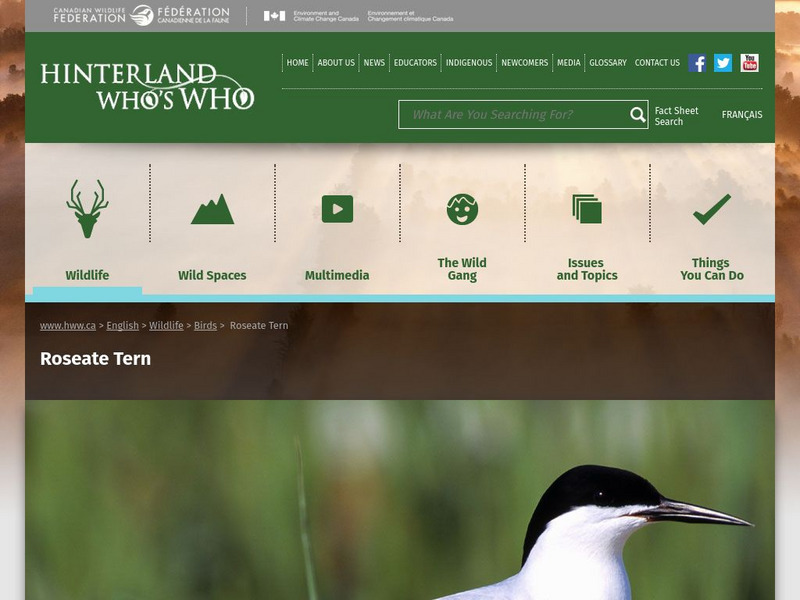Follow the English breadcrumb link
This screenshot has height=600, width=800.
pyautogui.click(x=122, y=326)
